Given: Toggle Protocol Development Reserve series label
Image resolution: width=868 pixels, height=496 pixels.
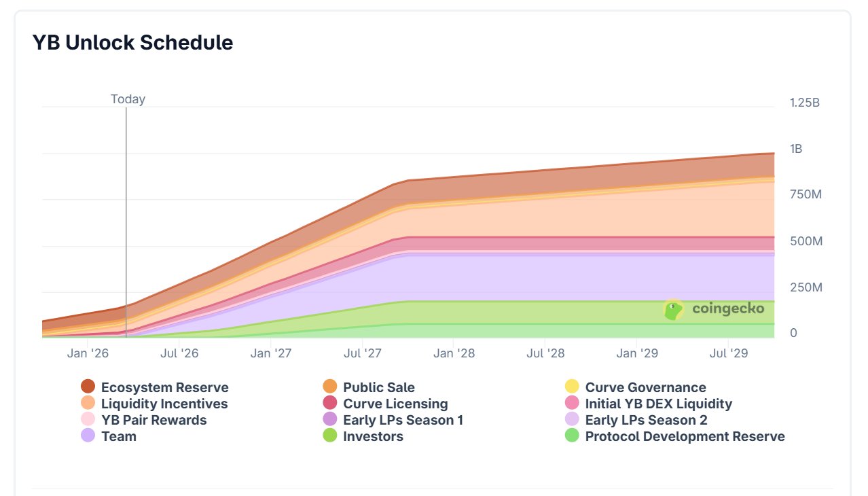Looking at the screenshot, I should (685, 436).
